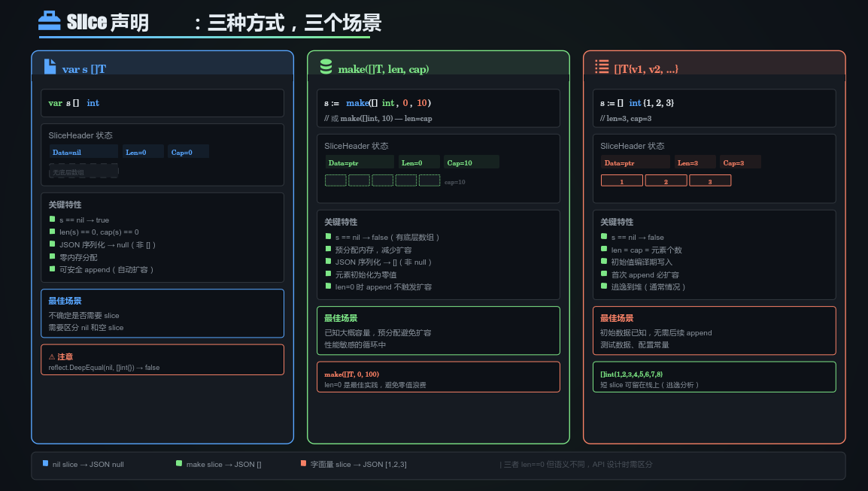Click the comment '// len=3, cap=3'
868x491 pixels.
pyautogui.click(x=626, y=119)
